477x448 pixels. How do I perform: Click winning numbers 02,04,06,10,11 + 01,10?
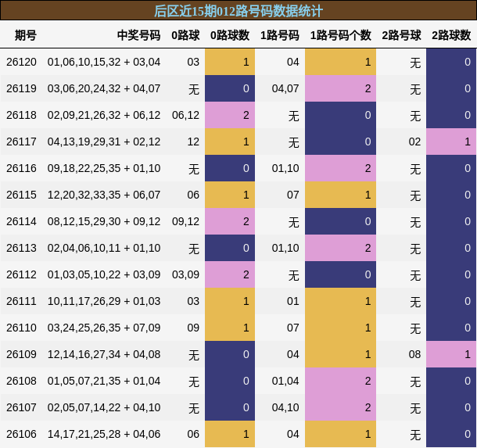(x=104, y=248)
